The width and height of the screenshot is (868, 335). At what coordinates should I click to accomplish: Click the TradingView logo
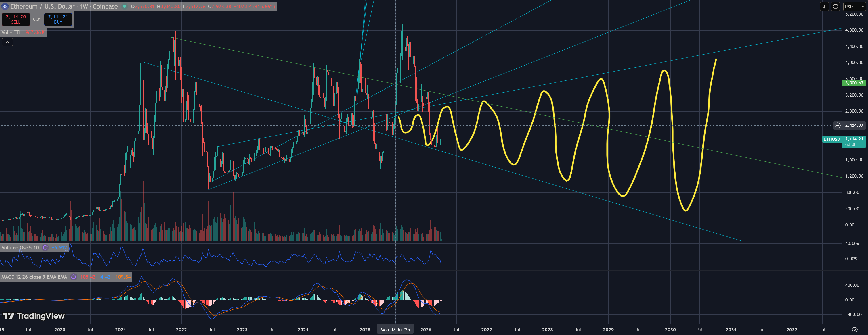(34, 316)
